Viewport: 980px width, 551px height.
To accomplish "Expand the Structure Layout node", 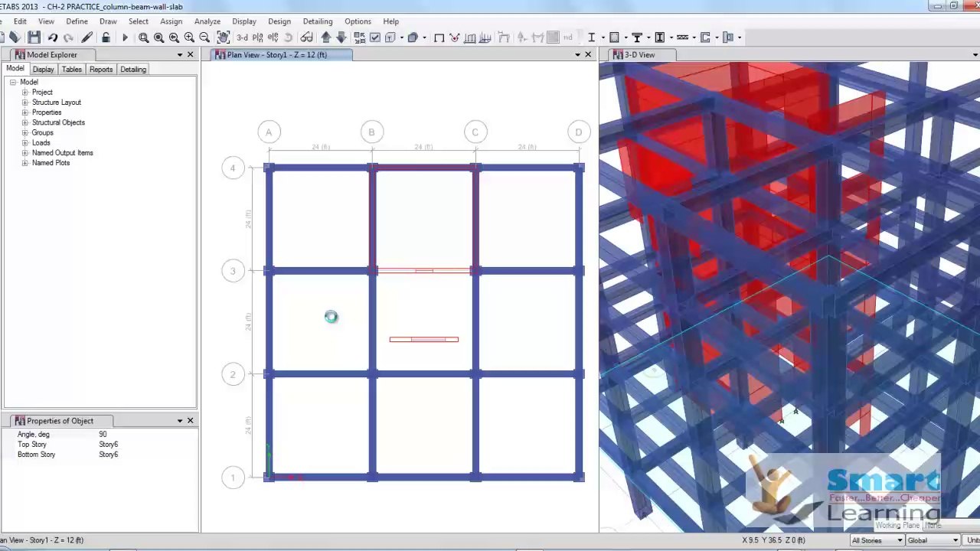I will pos(24,103).
